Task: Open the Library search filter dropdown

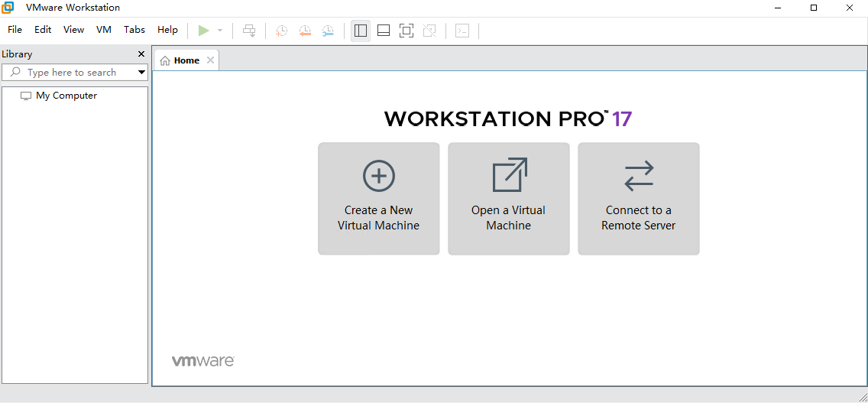Action: coord(142,72)
